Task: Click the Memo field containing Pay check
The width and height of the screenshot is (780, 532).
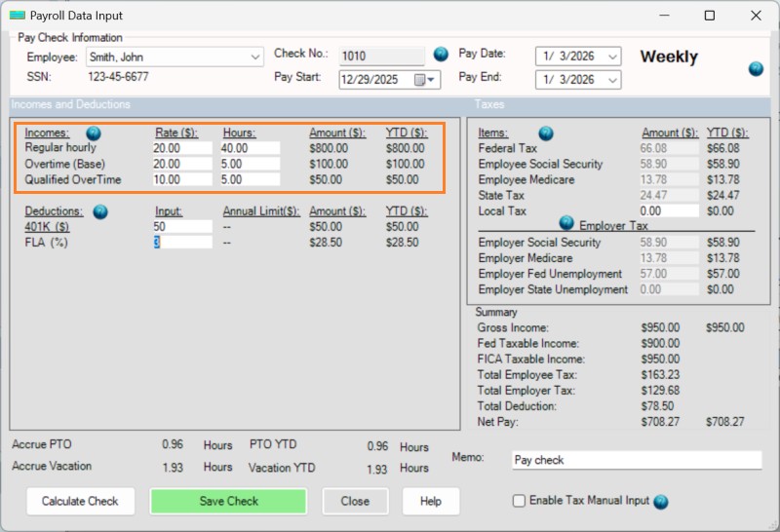Action: click(637, 460)
